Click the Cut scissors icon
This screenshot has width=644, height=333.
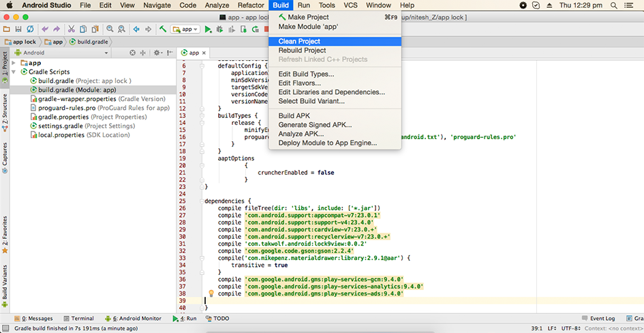click(x=72, y=29)
